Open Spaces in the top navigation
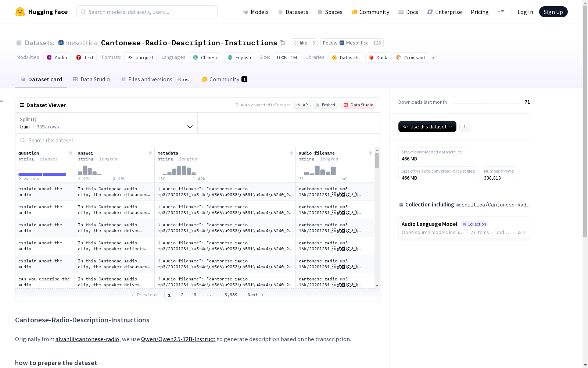 330,12
